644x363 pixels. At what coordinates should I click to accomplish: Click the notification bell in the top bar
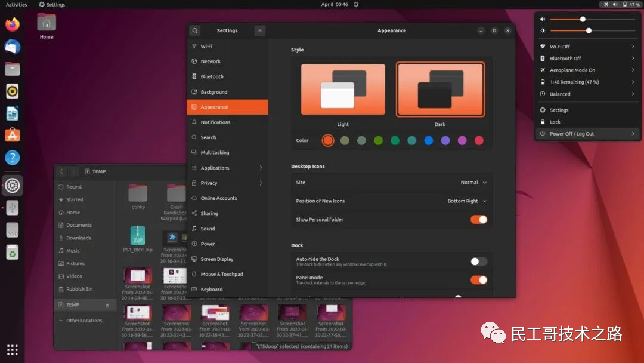pos(356,5)
